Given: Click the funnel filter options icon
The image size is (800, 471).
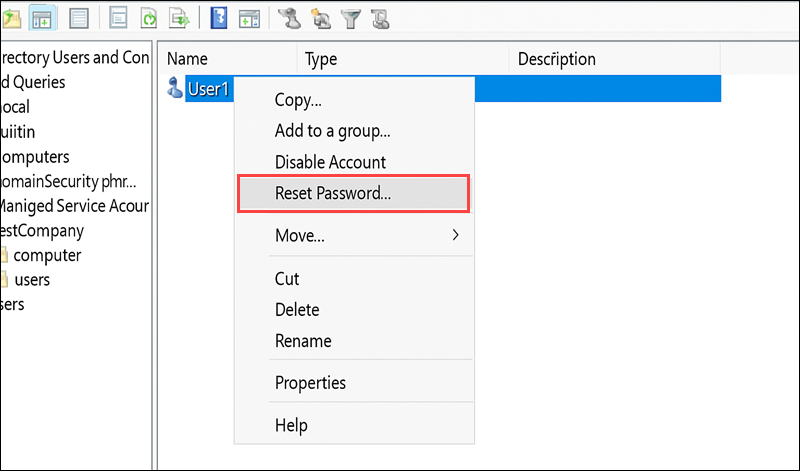Looking at the screenshot, I should [351, 19].
